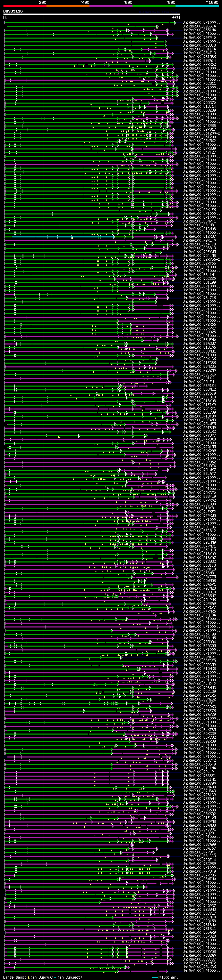This screenshot has height=980, width=222.
Task: Select hit UniRef100_B2BWH3
Action: [x=199, y=910]
